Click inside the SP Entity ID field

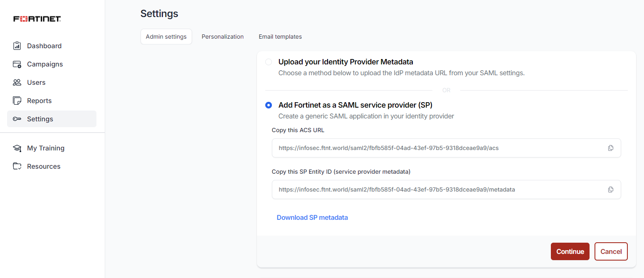point(447,189)
